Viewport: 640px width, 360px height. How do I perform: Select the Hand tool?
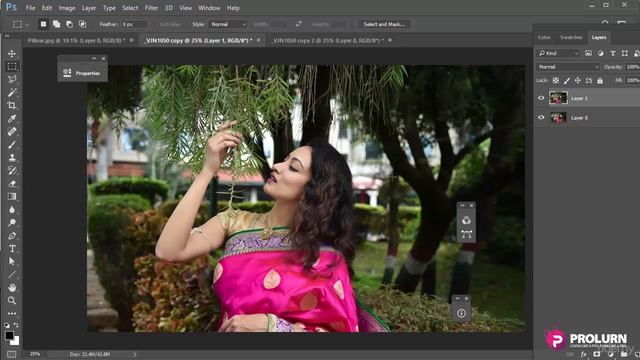(12, 287)
